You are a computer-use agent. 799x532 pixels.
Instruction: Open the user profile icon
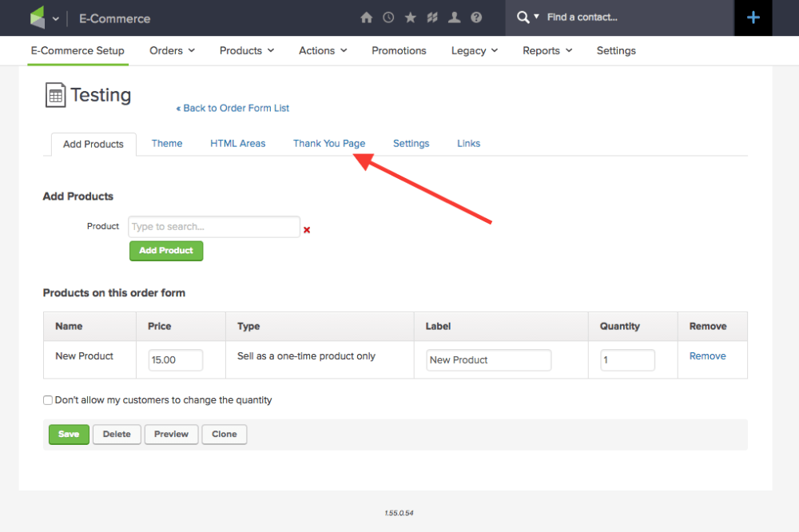(x=454, y=18)
